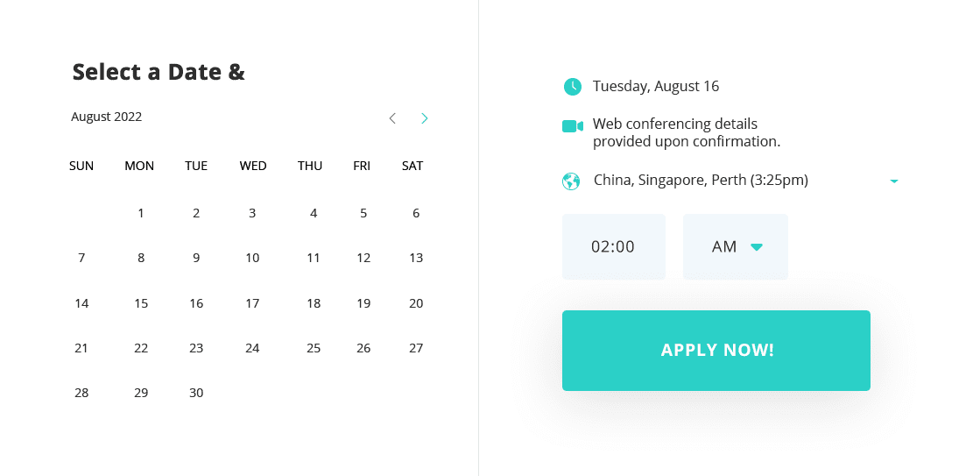The height and width of the screenshot is (476, 980).
Task: Advance to next month with right chevron
Action: (425, 118)
